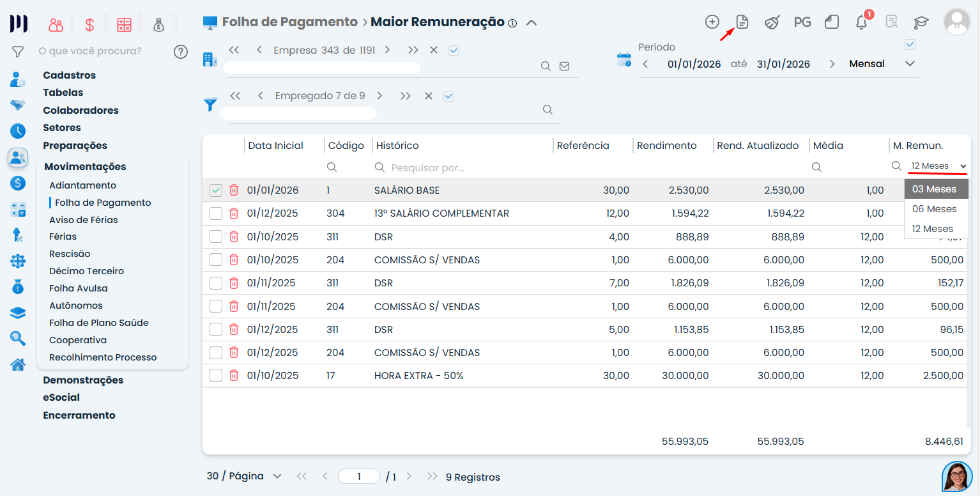Advance to the next Empregado record

coord(380,95)
